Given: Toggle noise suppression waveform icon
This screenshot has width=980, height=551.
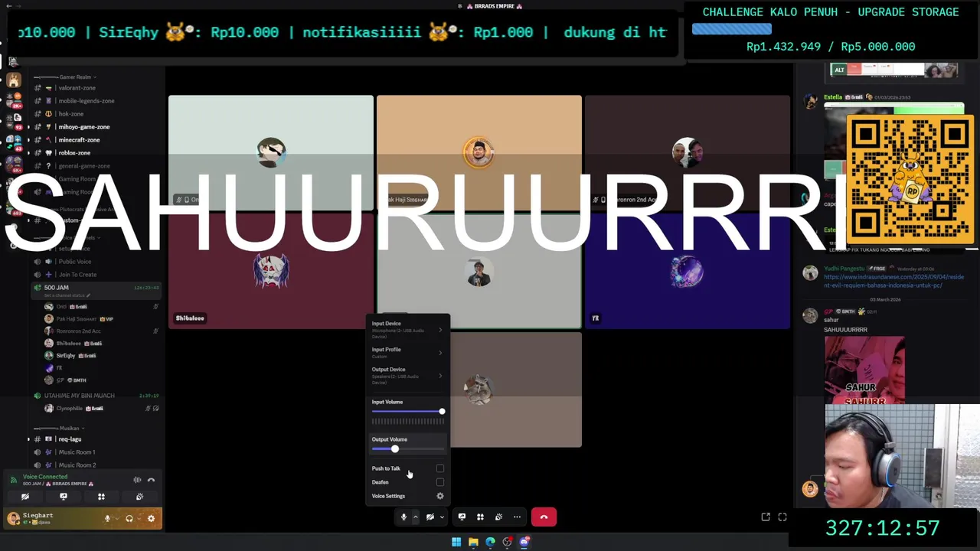Looking at the screenshot, I should click(137, 480).
